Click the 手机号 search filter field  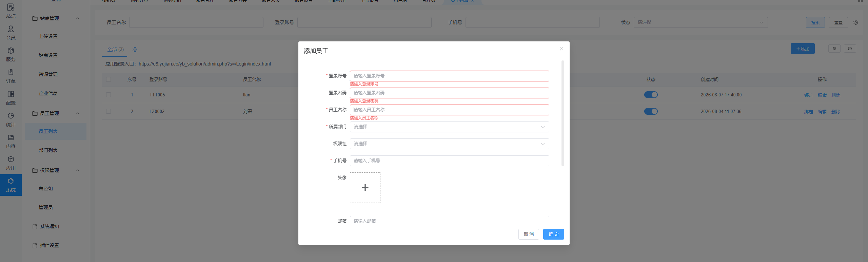(x=533, y=22)
